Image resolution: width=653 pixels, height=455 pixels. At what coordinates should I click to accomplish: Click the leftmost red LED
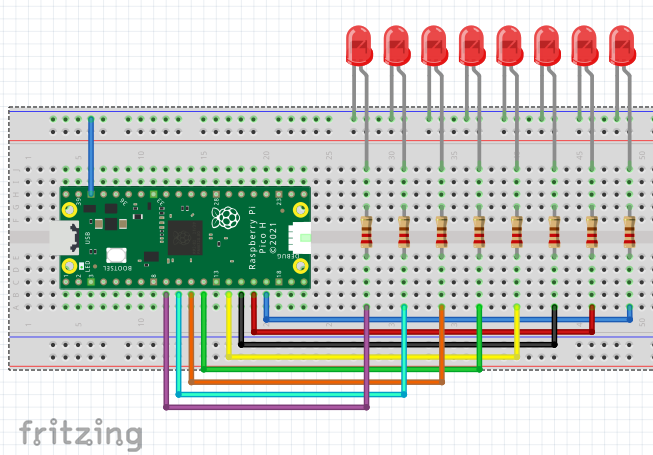(359, 46)
